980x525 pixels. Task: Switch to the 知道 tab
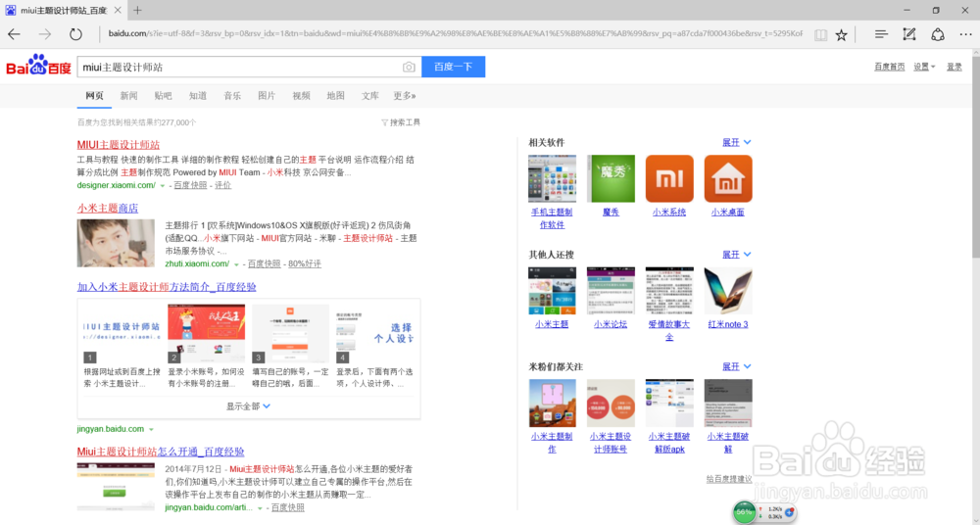[198, 96]
